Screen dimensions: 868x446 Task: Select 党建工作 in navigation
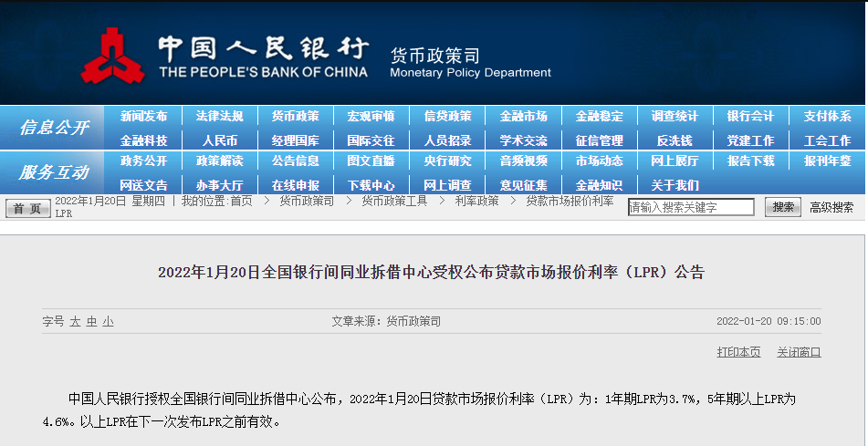tap(750, 140)
